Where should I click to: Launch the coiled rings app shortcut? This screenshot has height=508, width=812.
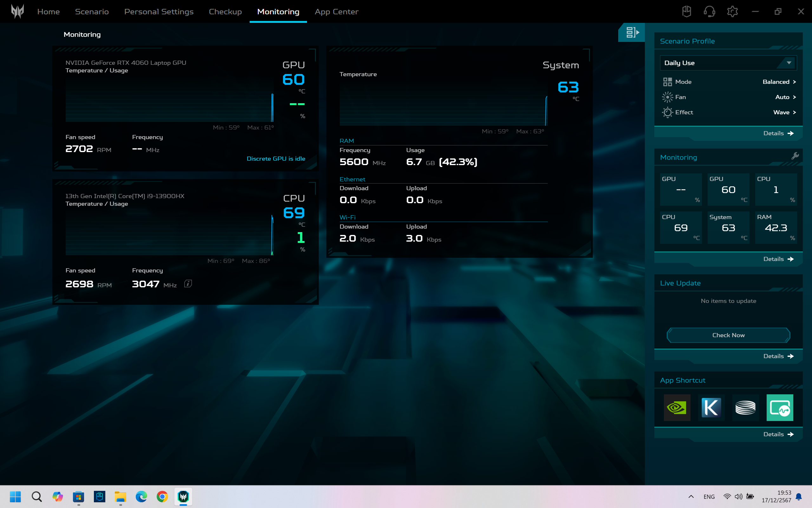tap(745, 408)
